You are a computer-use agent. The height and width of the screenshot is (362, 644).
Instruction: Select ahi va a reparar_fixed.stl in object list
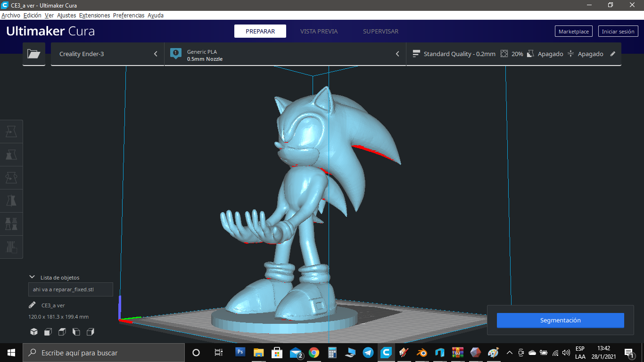click(x=70, y=289)
